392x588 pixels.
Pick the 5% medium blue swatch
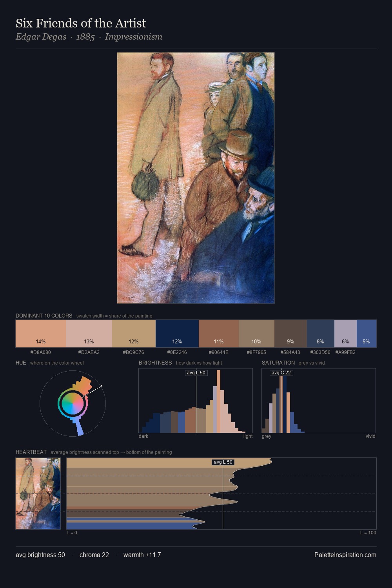coord(367,334)
